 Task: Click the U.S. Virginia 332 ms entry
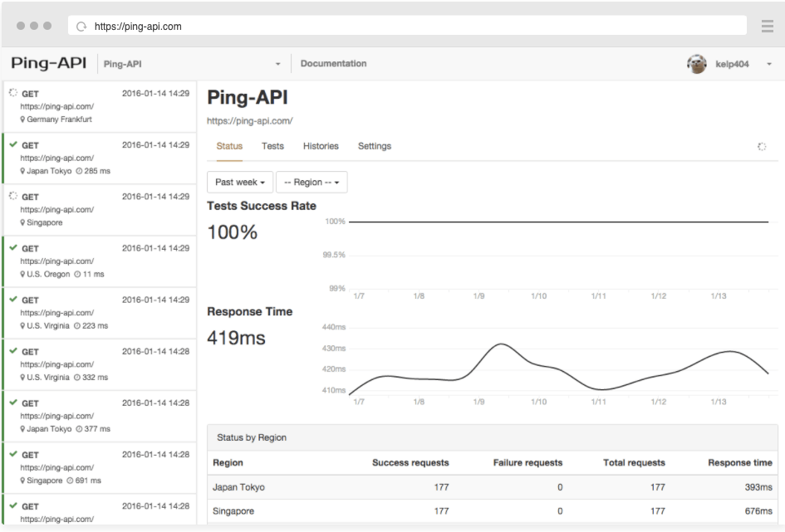[99, 364]
